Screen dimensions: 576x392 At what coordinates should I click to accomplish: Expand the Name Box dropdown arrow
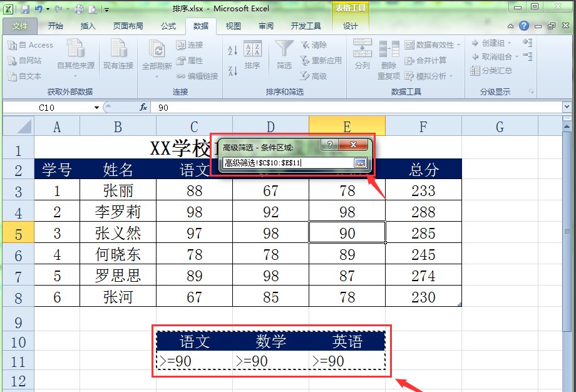click(96, 108)
